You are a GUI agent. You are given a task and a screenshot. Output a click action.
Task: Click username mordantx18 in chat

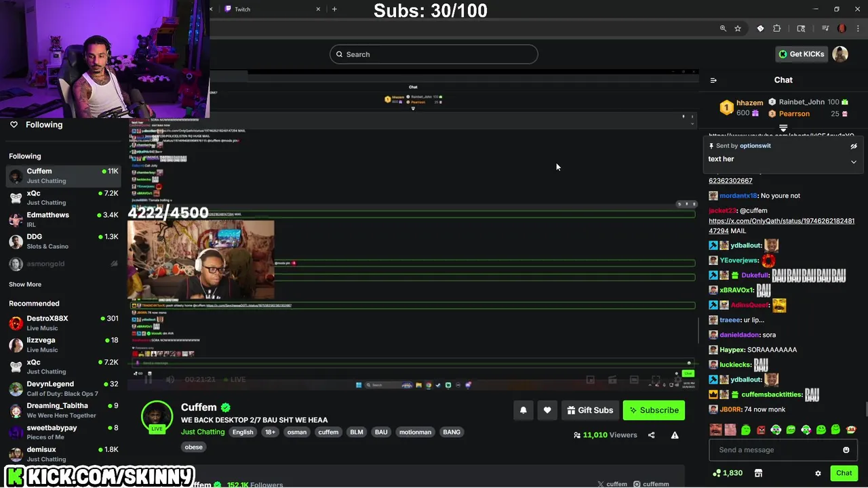(738, 196)
